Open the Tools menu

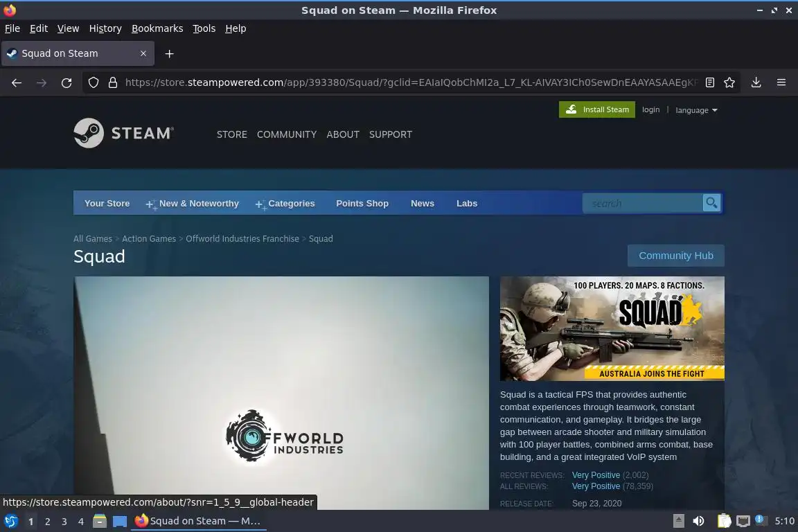click(204, 28)
